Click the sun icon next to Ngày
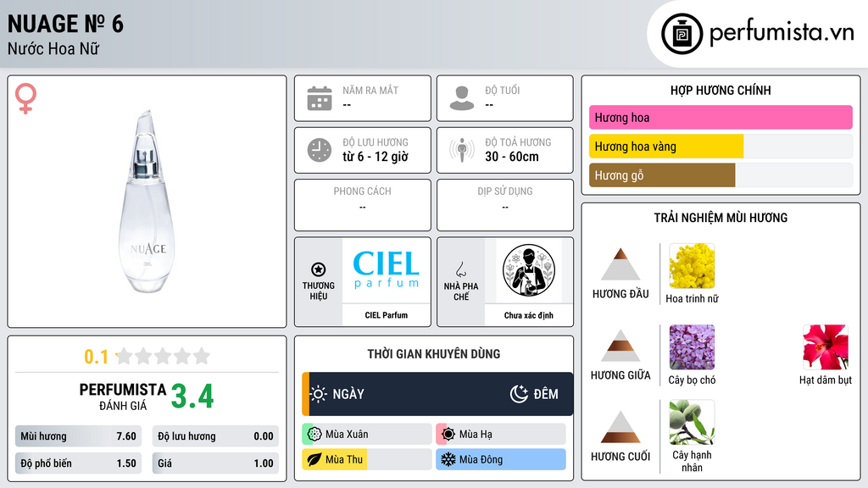868x488 pixels. [x=319, y=394]
